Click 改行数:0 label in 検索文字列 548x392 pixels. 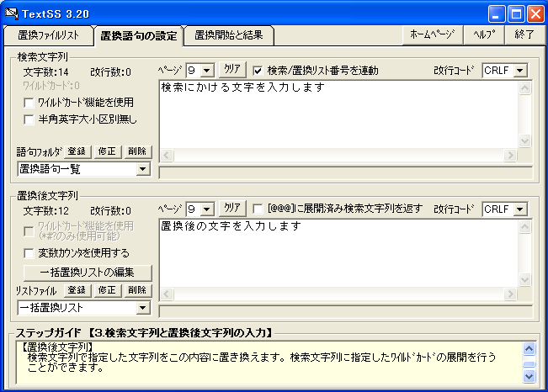[x=111, y=72]
